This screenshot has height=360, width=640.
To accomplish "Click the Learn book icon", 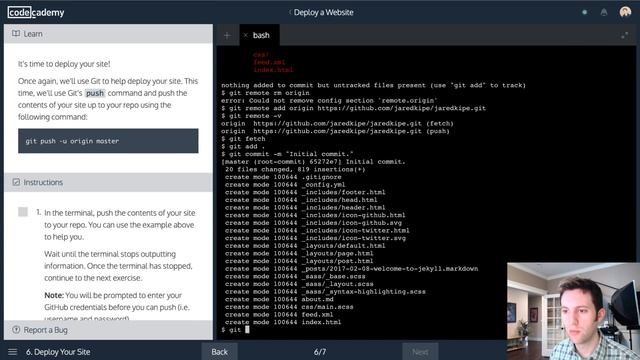I will click(16, 33).
